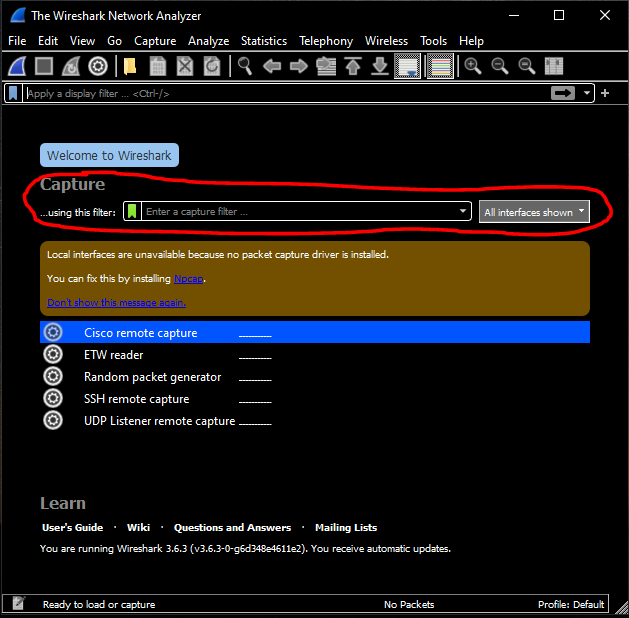The width and height of the screenshot is (629, 618).
Task: Toggle auto-scroll to last packet during capture
Action: point(407,66)
